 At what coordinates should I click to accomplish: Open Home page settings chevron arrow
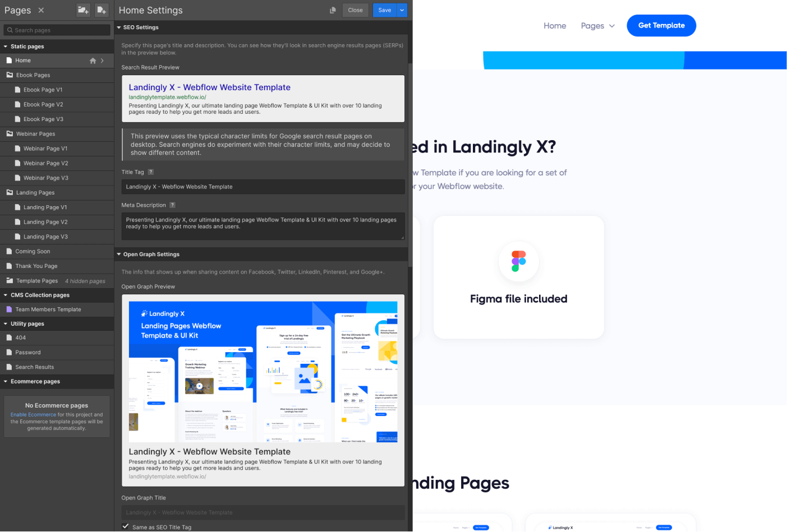[x=102, y=61]
